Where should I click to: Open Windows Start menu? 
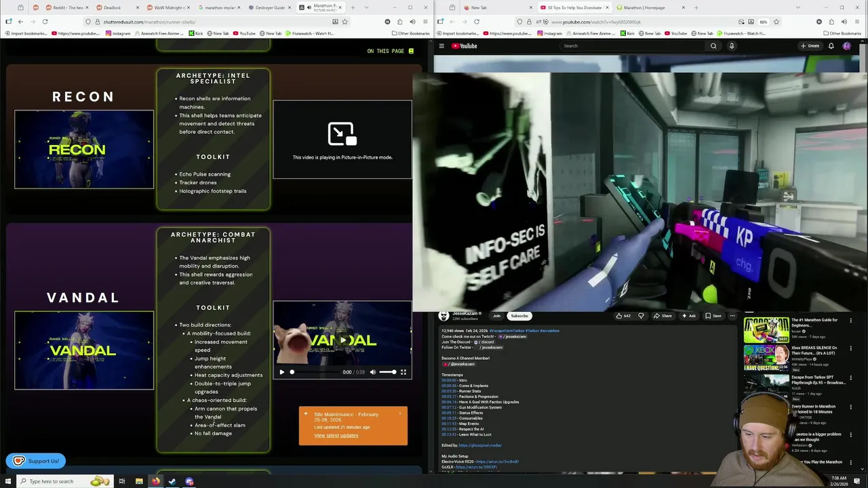click(x=7, y=481)
